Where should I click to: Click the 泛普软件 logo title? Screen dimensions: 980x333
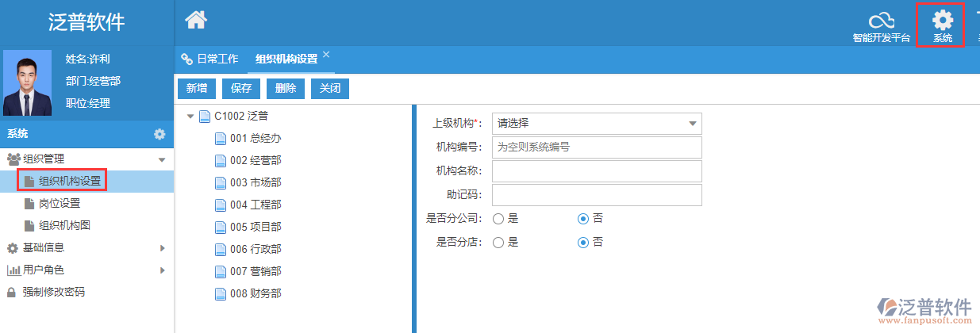[86, 22]
